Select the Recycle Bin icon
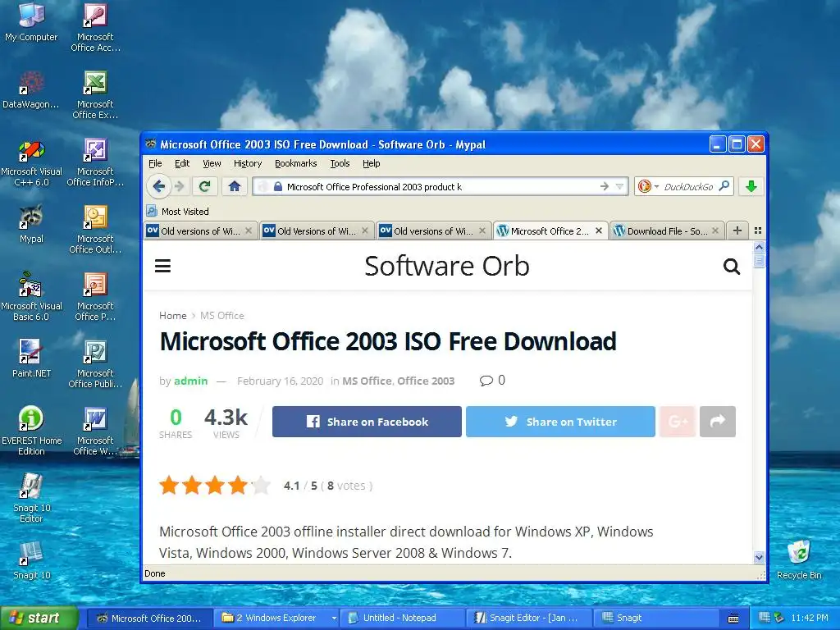840x630 pixels. click(x=799, y=560)
